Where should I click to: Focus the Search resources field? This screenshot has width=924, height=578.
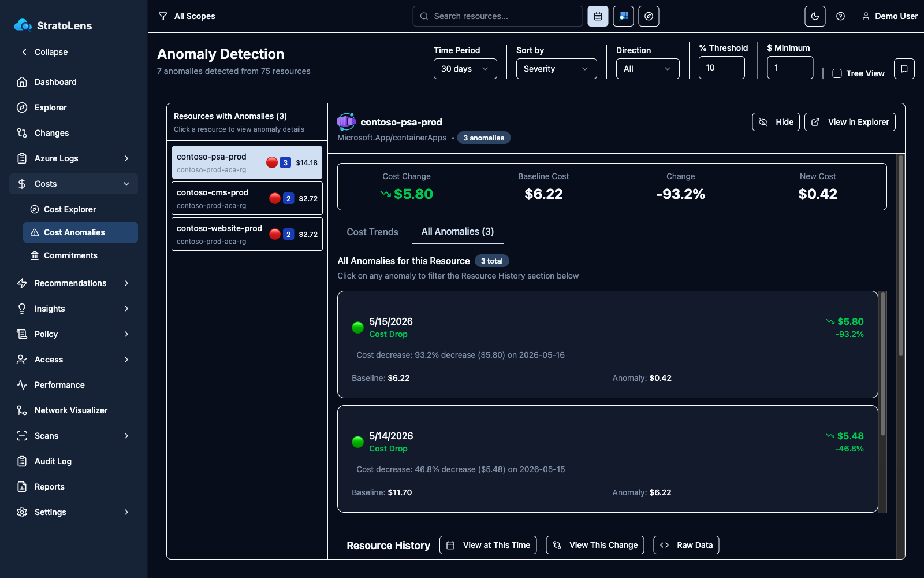(497, 16)
